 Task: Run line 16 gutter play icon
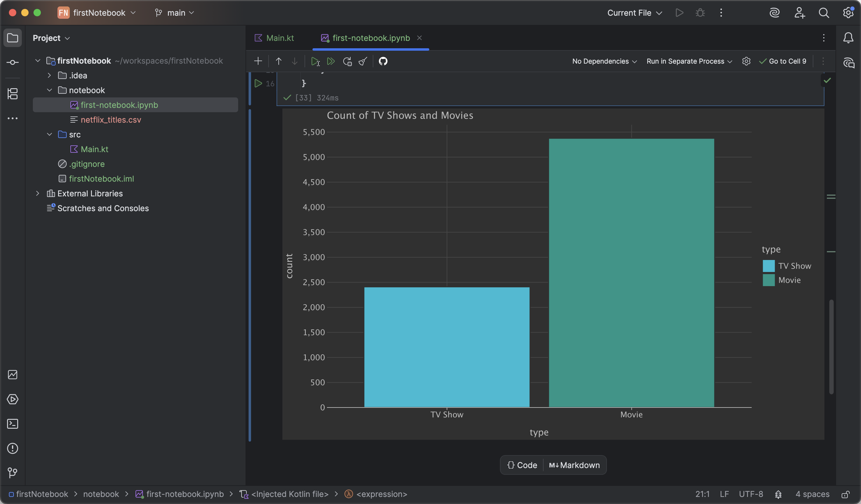(258, 83)
